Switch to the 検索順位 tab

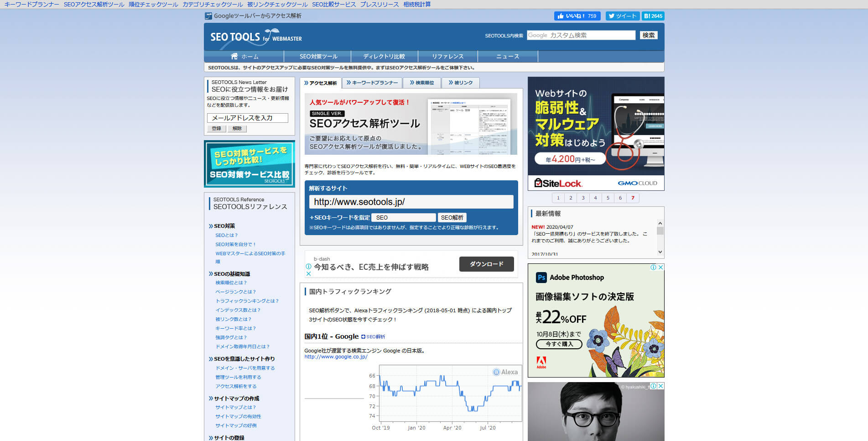coord(422,83)
